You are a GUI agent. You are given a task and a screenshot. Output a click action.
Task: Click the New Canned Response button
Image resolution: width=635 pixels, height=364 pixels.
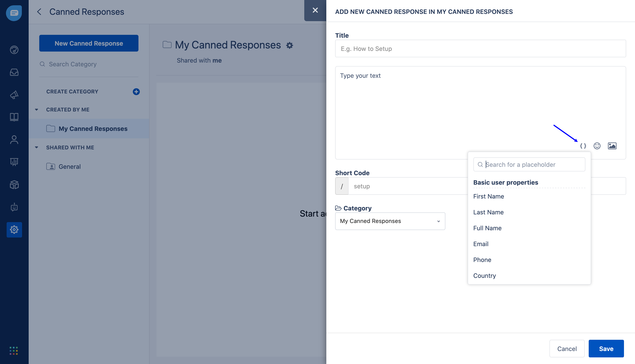tap(89, 43)
